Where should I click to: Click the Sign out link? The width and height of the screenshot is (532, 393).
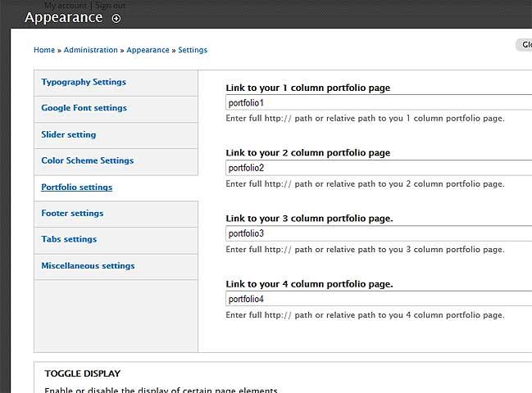pos(111,5)
